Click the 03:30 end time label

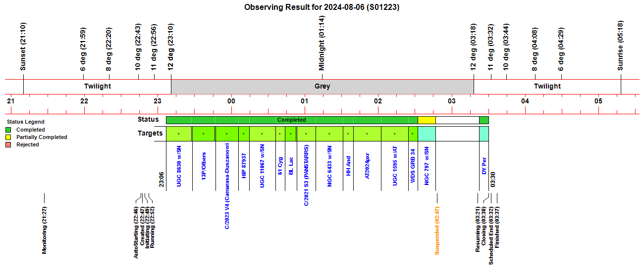click(493, 180)
